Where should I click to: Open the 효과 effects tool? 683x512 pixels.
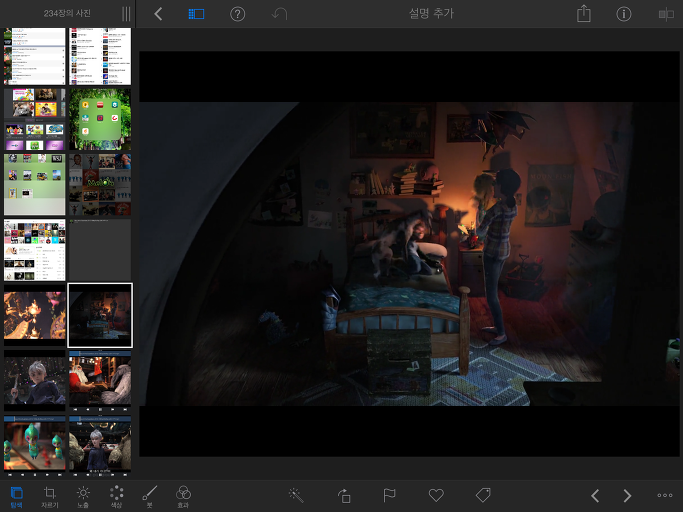pos(183,497)
